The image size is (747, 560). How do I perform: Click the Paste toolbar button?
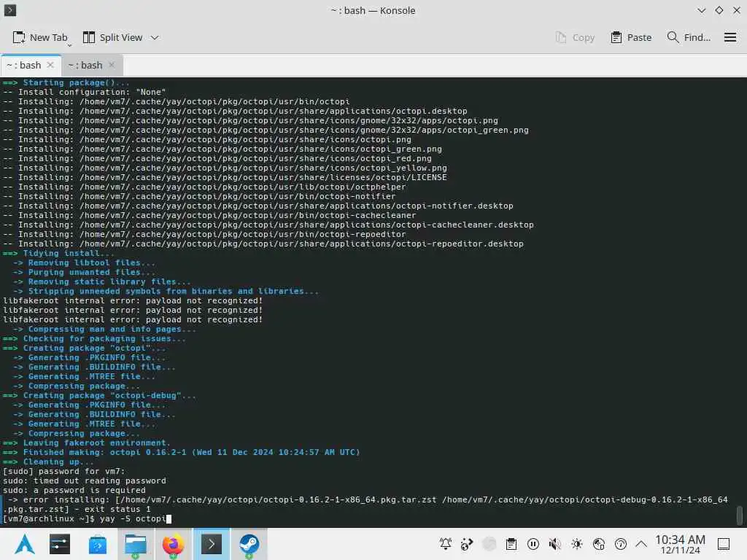(631, 37)
